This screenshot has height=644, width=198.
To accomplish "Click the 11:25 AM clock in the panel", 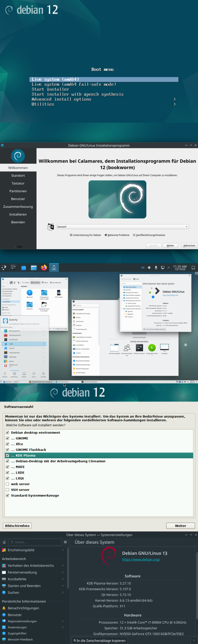I will click(180, 268).
